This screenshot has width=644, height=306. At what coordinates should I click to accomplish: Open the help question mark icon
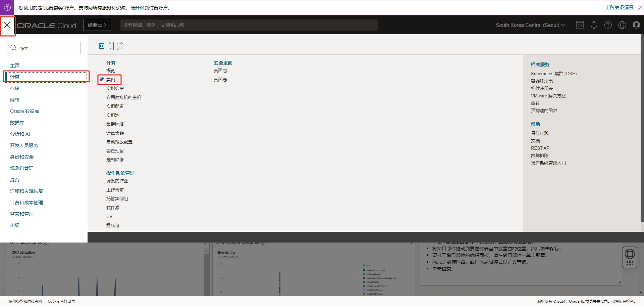pyautogui.click(x=608, y=25)
